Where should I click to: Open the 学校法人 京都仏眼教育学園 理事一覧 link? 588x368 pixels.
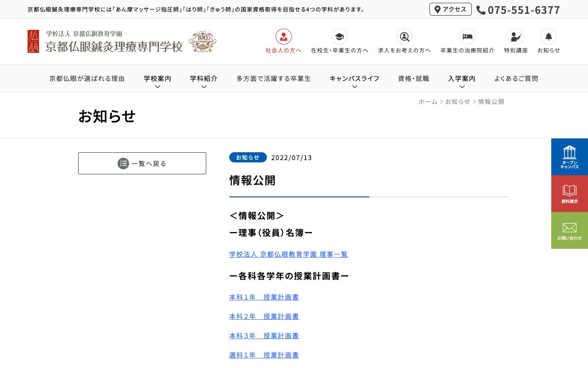(288, 254)
